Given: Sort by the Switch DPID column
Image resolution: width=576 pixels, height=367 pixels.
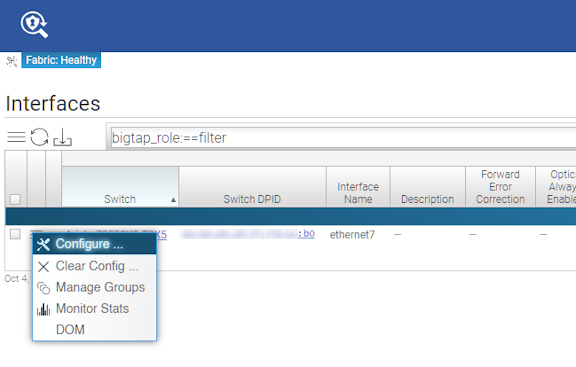Looking at the screenshot, I should tap(252, 187).
